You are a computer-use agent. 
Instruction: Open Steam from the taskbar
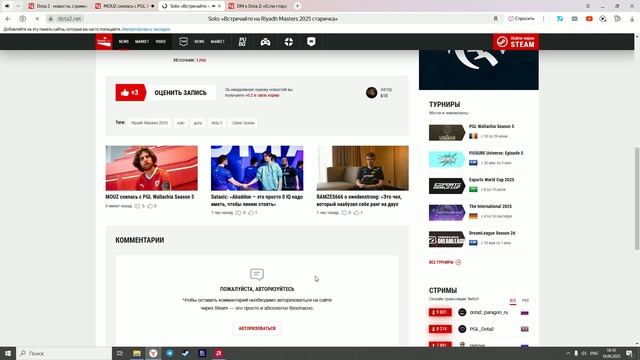pos(186,353)
